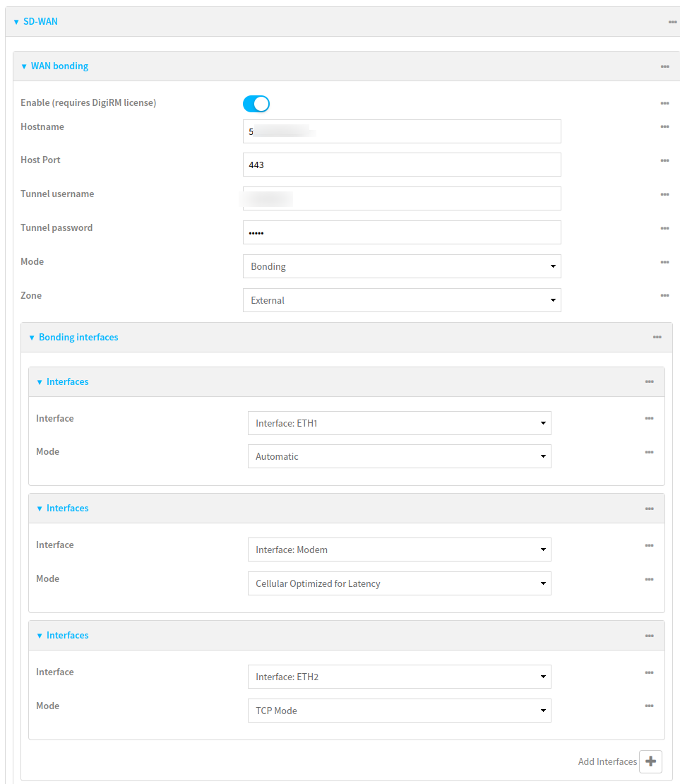This screenshot has height=784, width=680.
Task: Open ellipsis menu for Tunnel password row
Action: coord(664,229)
